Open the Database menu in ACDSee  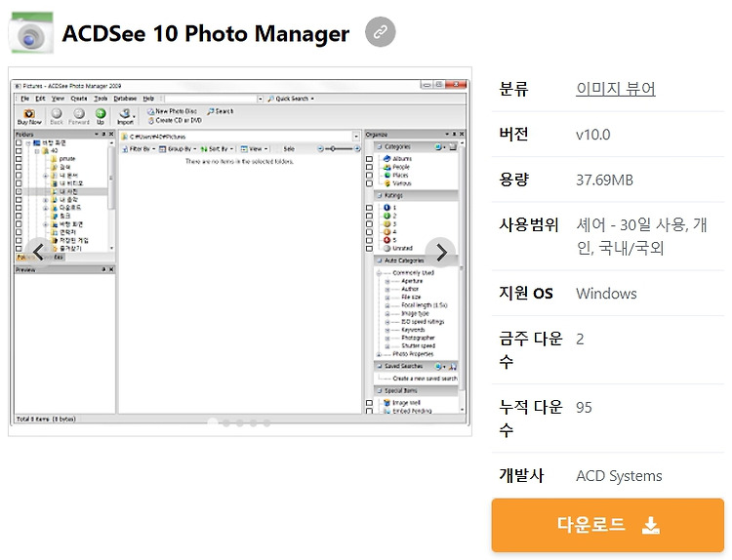click(125, 99)
